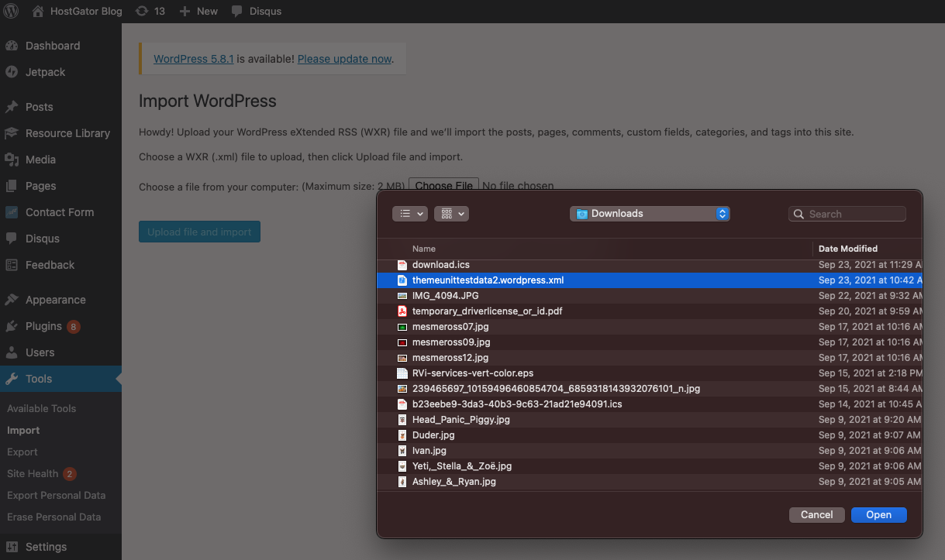Screen dimensions: 945x560
Task: Click the thumbnail icon of IMG_4094.JPG
Action: tap(402, 296)
